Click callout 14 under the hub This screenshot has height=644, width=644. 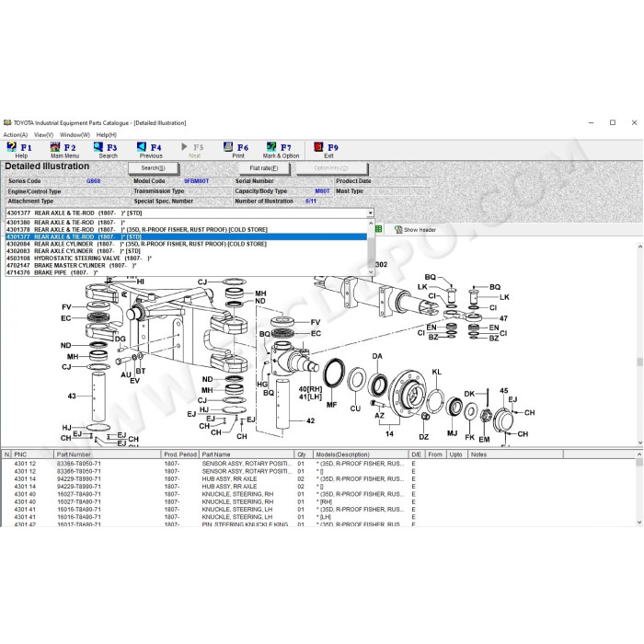(389, 433)
